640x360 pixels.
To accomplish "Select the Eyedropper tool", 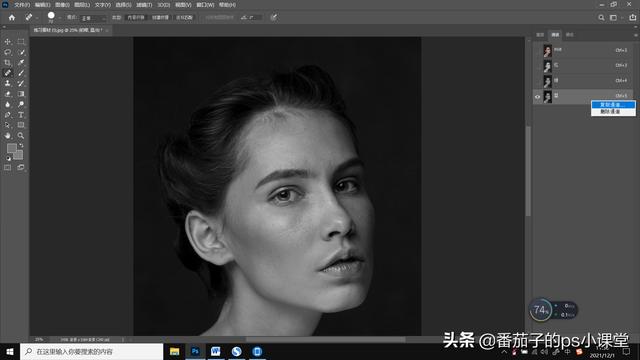I will pos(21,62).
